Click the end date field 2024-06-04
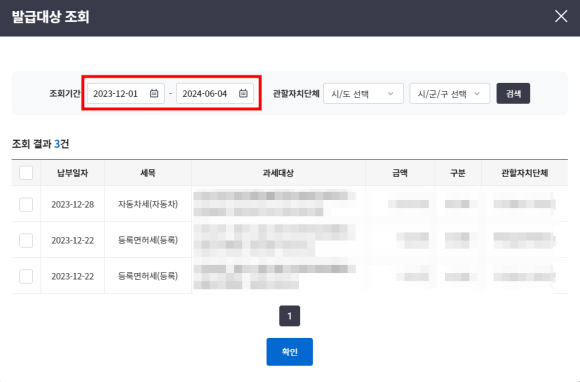 (215, 94)
